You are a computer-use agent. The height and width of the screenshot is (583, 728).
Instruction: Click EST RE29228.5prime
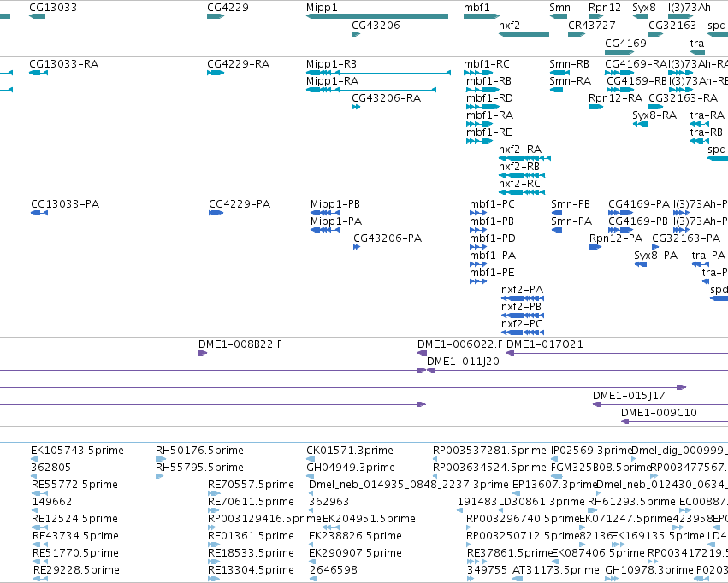(76, 570)
